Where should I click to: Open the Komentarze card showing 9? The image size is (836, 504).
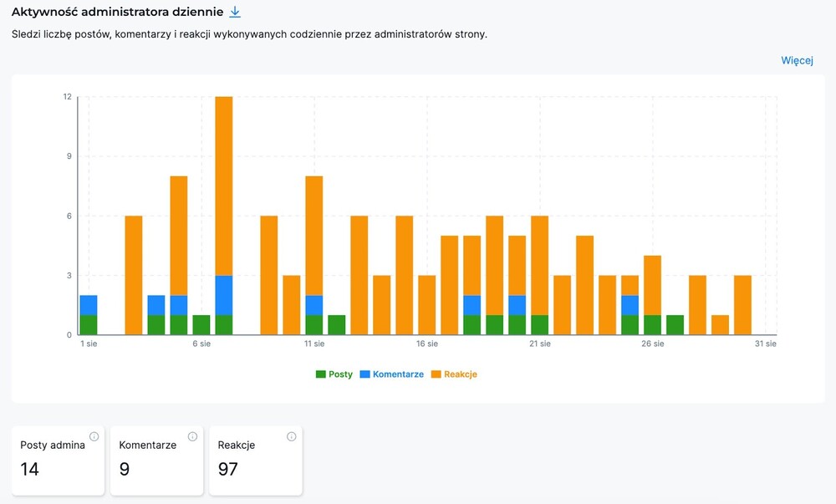pos(156,460)
